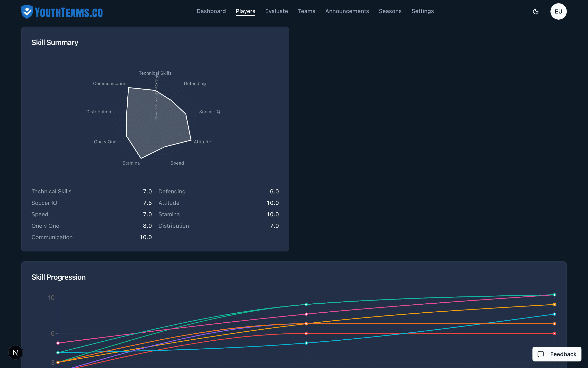Click the YouthTeams.co shield logo
Image resolution: width=588 pixels, height=368 pixels.
pos(27,12)
